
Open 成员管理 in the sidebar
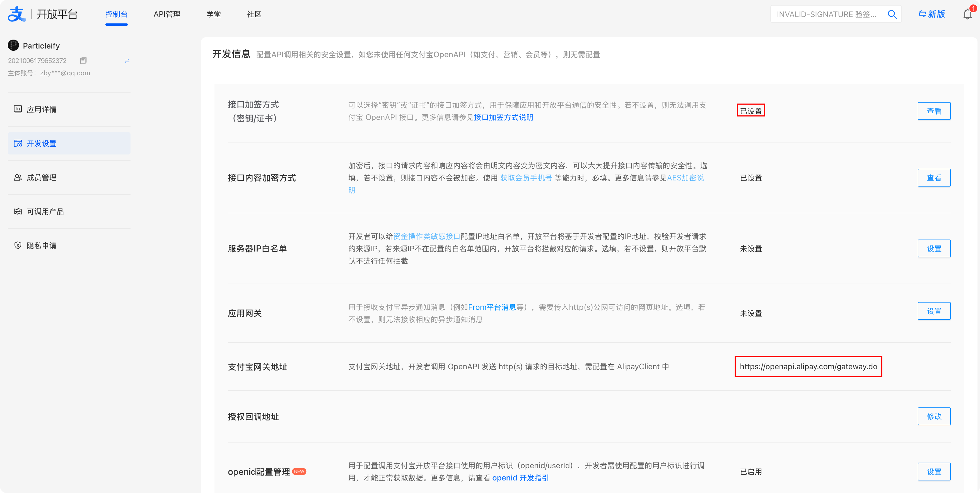pyautogui.click(x=69, y=177)
